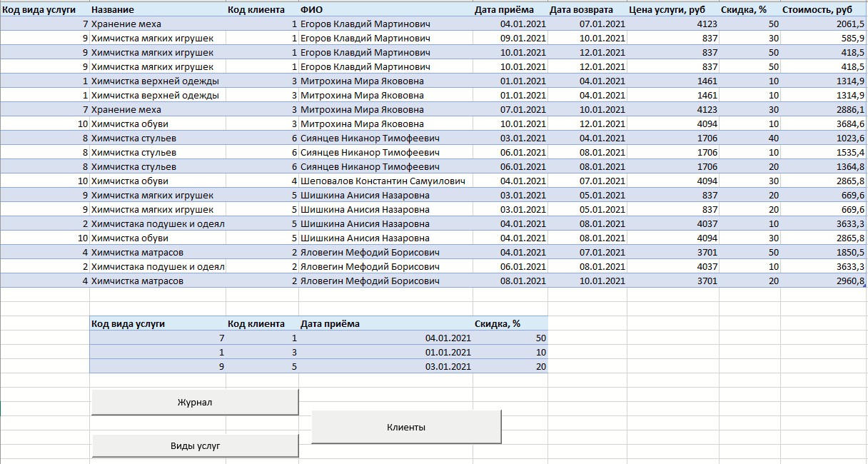The height and width of the screenshot is (464, 868).
Task: Select price 4123 in Егоров's row
Action: pos(673,24)
